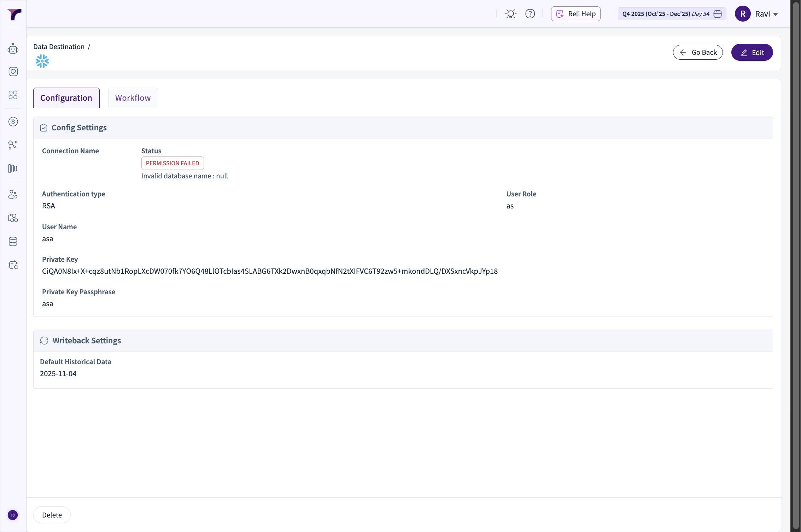The height and width of the screenshot is (532, 801).
Task: Expand the sidebar with double-chevron button
Action: pyautogui.click(x=13, y=515)
